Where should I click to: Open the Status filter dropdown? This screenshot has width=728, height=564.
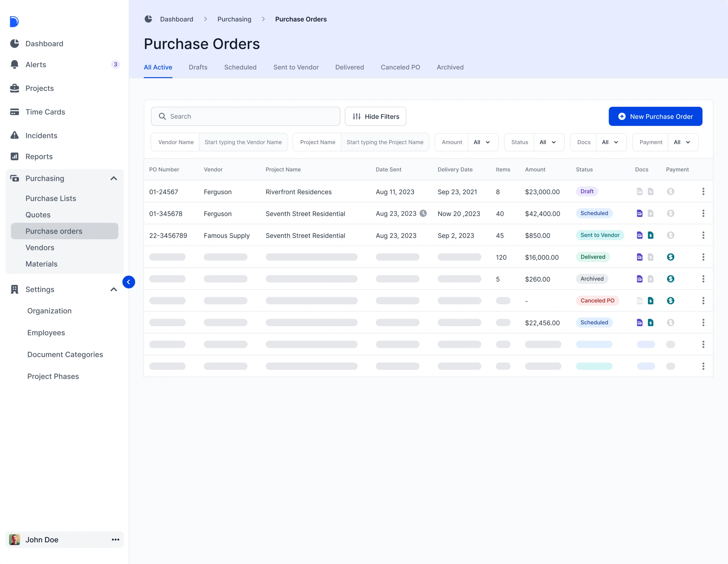pos(548,142)
